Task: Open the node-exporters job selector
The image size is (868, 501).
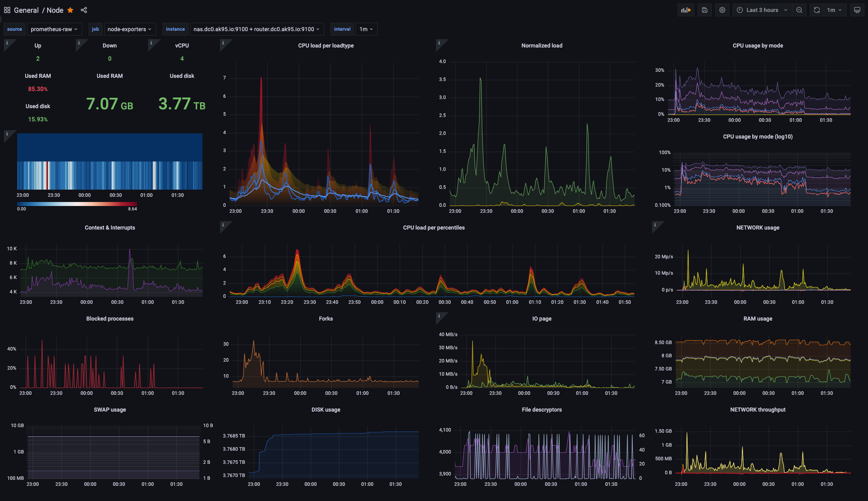Action: pos(129,29)
